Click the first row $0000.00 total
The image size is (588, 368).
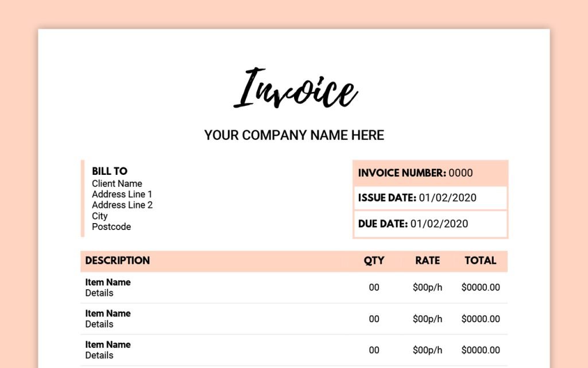click(x=481, y=287)
